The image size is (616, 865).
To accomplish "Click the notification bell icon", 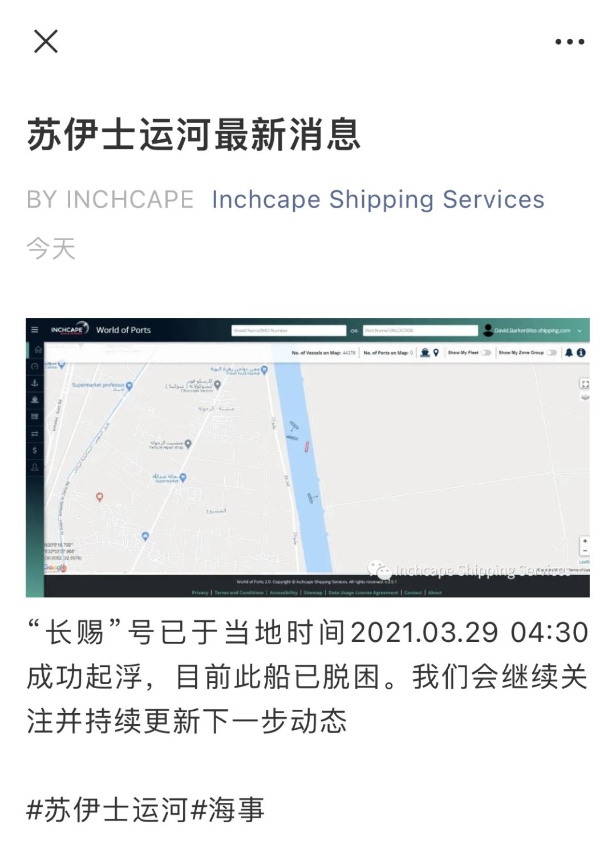I will [x=569, y=353].
